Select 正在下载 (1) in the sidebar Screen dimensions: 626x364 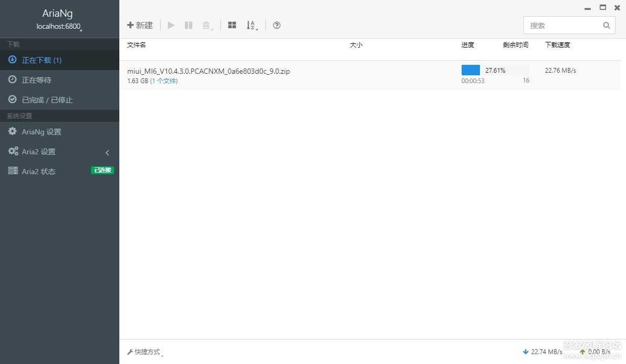42,60
